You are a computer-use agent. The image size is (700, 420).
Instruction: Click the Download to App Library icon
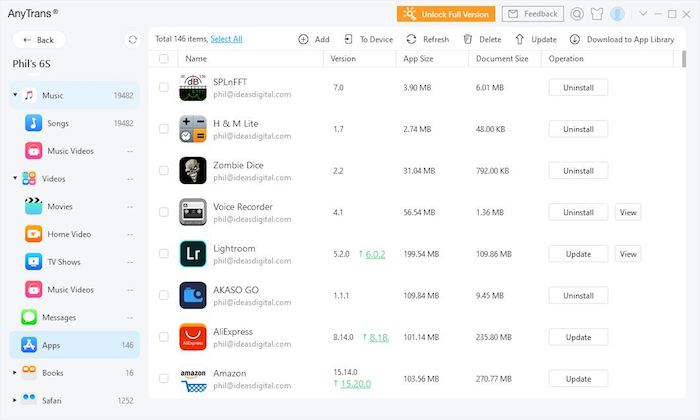coord(575,39)
